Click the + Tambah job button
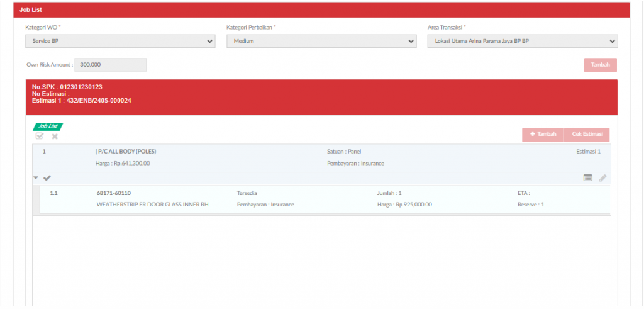The image size is (644, 309). click(x=543, y=135)
